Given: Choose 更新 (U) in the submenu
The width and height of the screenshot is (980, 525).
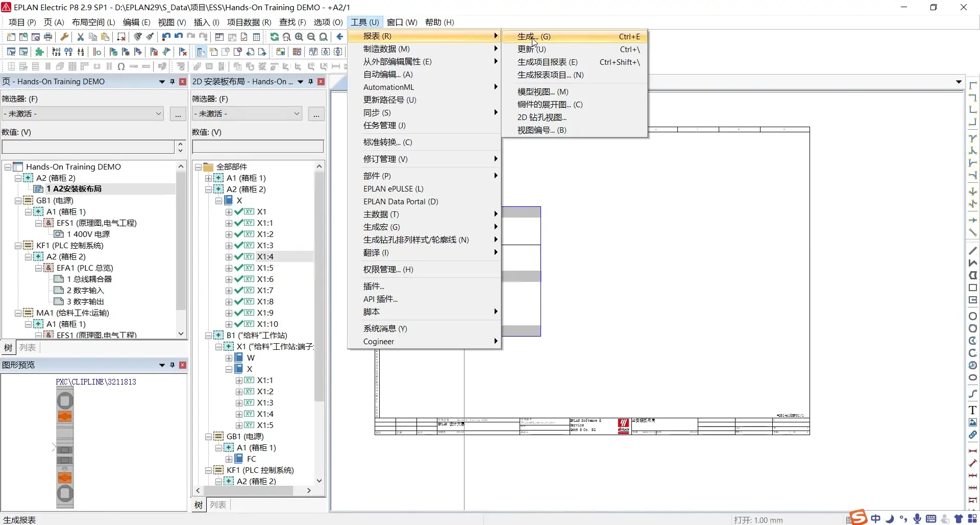Looking at the screenshot, I should pyautogui.click(x=575, y=49).
